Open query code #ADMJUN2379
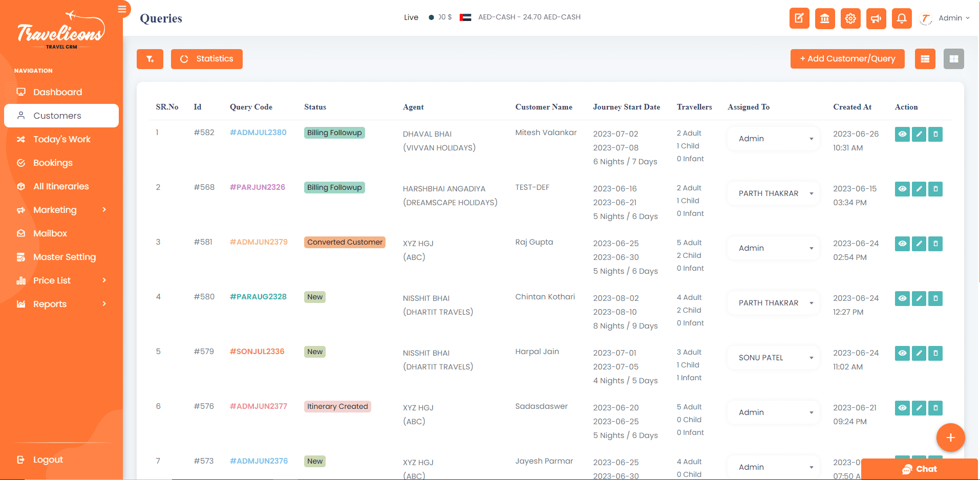Screen dimensions: 980x480 click(259, 242)
